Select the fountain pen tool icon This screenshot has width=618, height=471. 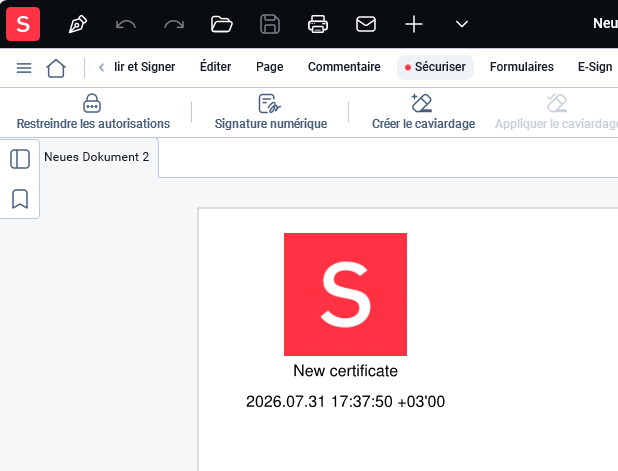(x=78, y=24)
